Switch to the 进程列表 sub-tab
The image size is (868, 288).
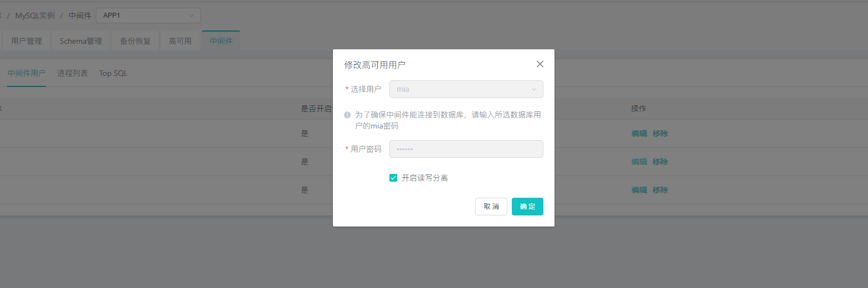click(x=73, y=73)
